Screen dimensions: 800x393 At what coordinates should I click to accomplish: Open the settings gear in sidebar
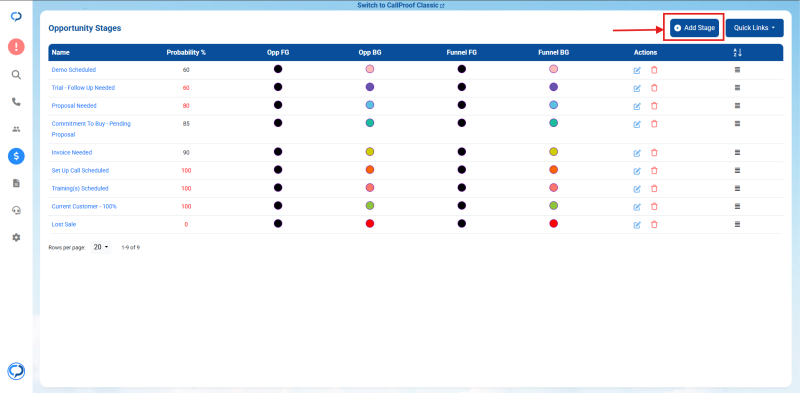[16, 237]
